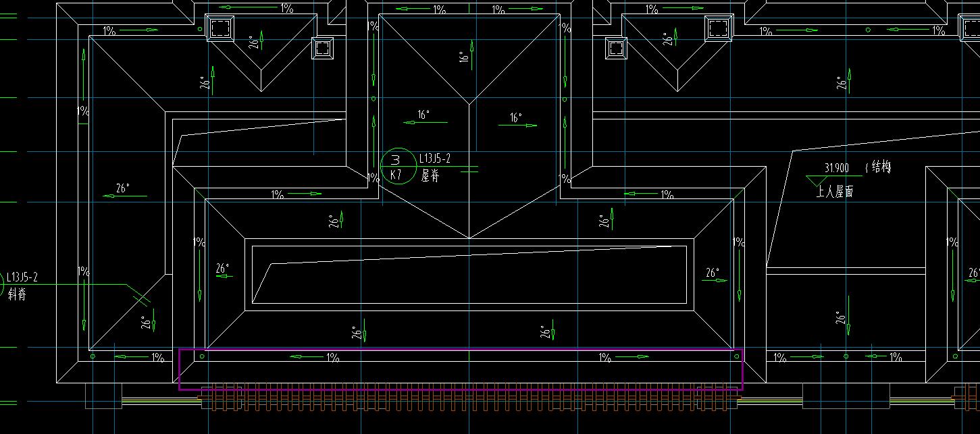Select the 结构 annotation text
The height and width of the screenshot is (434, 980).
pyautogui.click(x=881, y=167)
